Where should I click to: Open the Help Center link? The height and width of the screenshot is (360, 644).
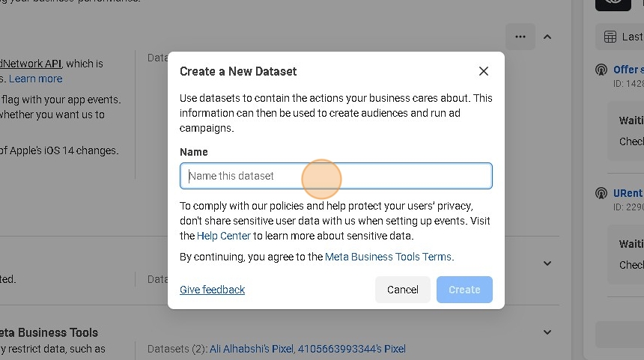click(x=223, y=236)
